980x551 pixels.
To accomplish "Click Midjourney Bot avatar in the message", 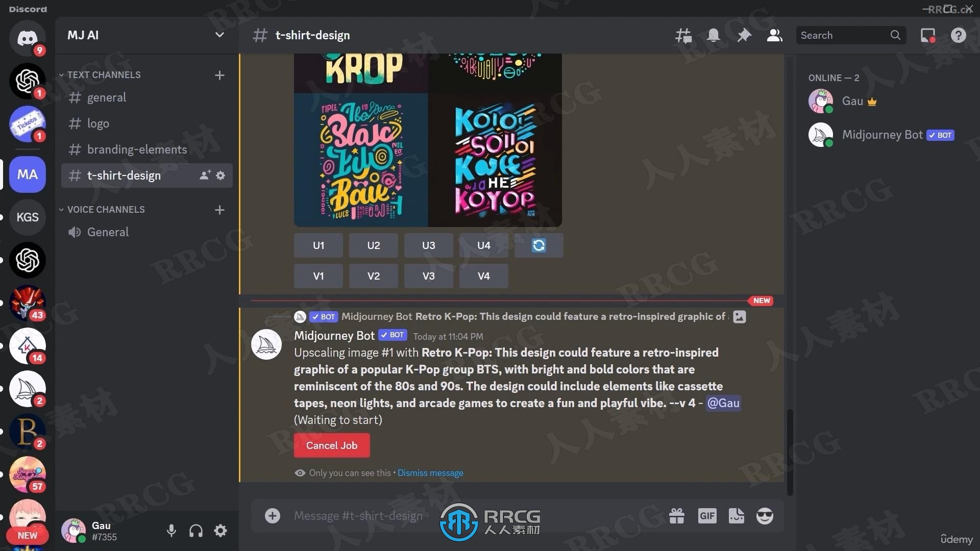I will coord(266,344).
